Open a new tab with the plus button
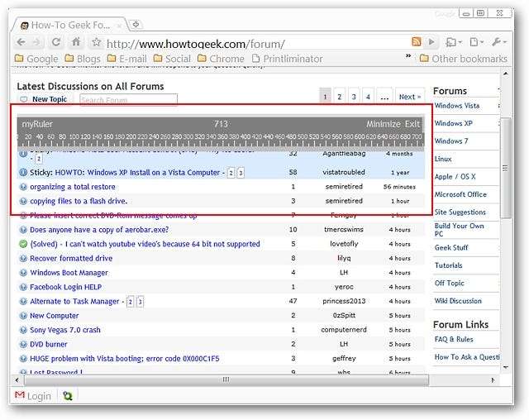Viewport: 529px width, 420px height. pos(136,24)
